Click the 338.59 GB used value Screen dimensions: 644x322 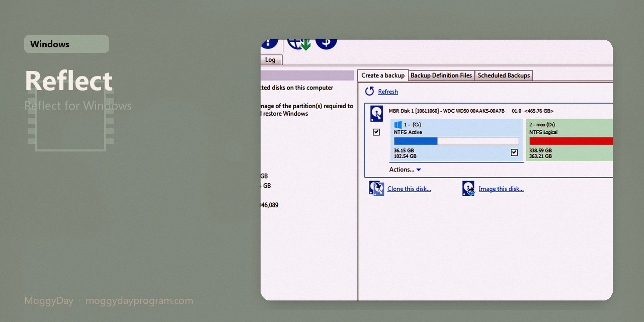pos(540,150)
